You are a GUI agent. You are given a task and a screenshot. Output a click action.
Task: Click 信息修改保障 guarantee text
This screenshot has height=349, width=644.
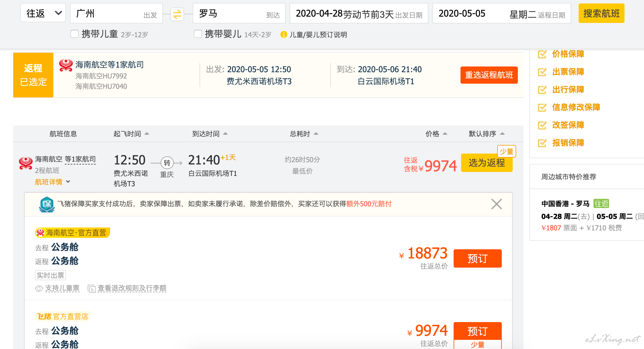tap(576, 107)
